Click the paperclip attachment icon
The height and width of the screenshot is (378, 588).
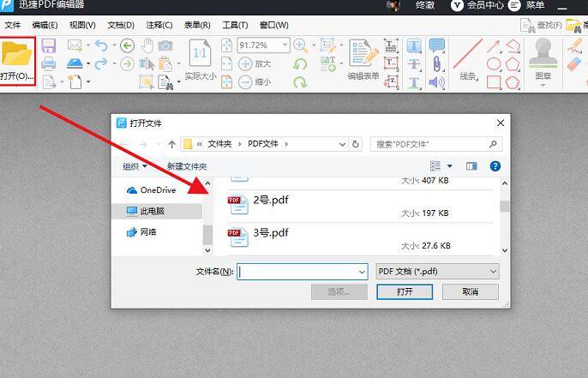point(437,63)
